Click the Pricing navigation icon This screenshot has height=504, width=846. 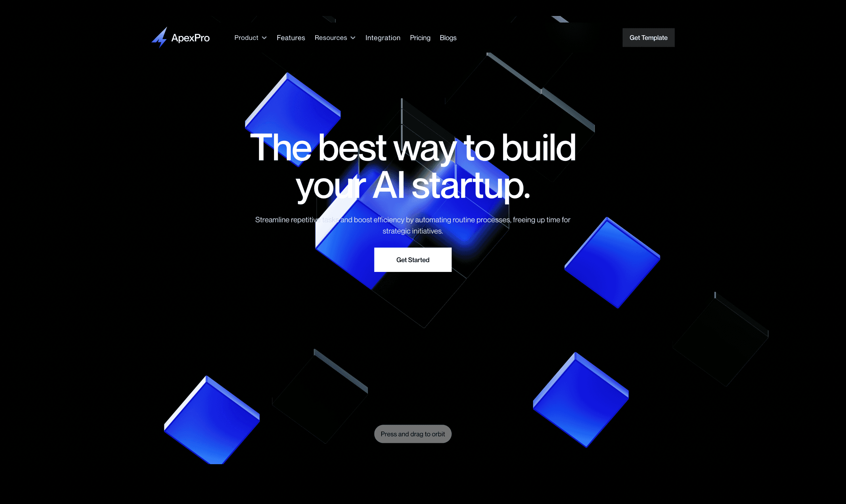click(420, 37)
